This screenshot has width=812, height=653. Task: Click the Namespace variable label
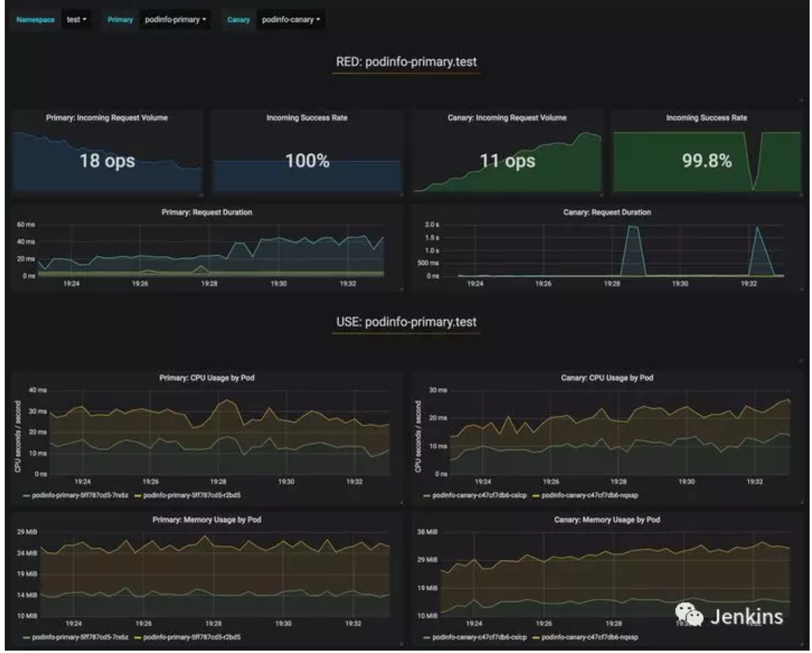[x=36, y=20]
